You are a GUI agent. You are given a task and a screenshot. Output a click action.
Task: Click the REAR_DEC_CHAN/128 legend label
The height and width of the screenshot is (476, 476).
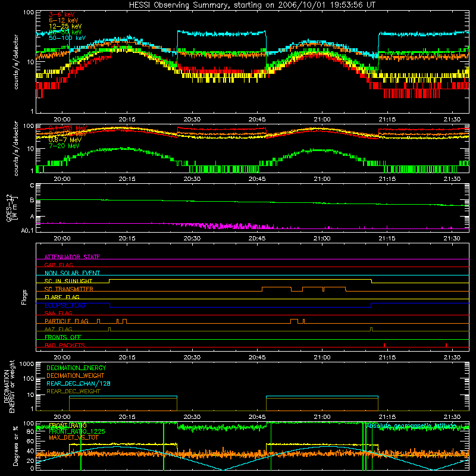[79, 383]
